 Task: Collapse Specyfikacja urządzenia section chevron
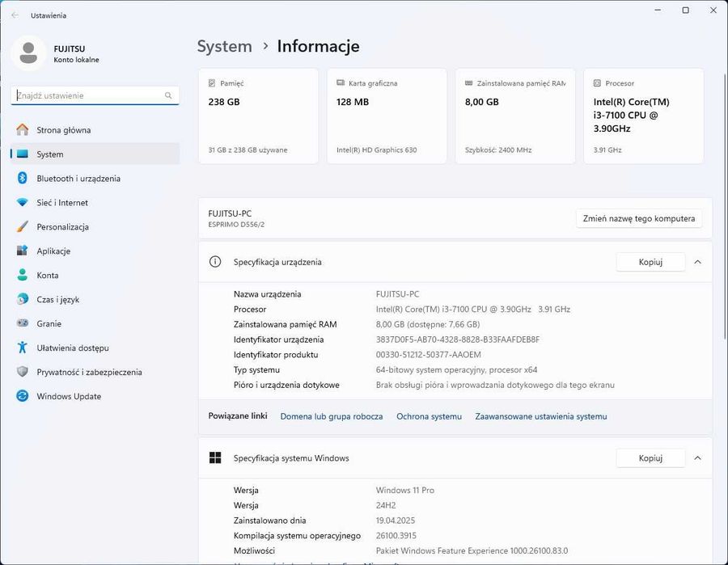[697, 262]
